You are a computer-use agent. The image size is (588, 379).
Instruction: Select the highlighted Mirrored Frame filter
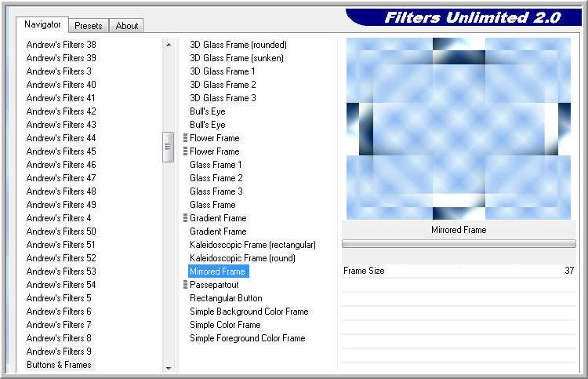(x=217, y=271)
